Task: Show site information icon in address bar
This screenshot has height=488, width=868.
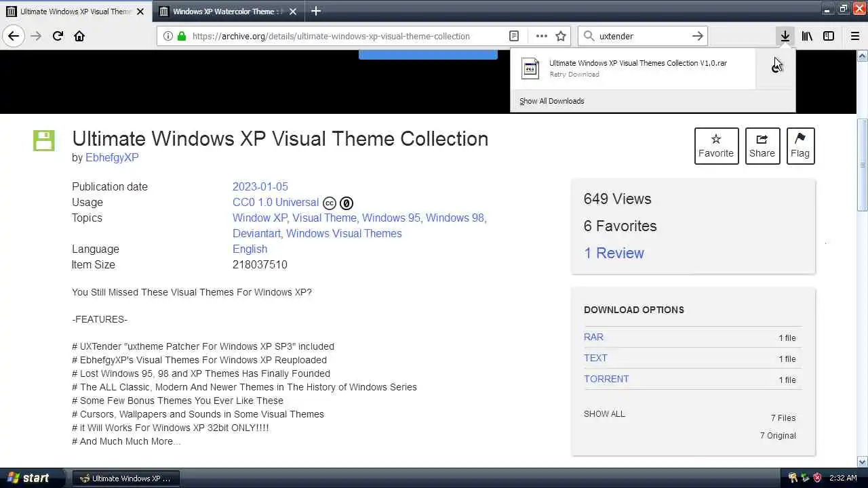Action: [168, 36]
